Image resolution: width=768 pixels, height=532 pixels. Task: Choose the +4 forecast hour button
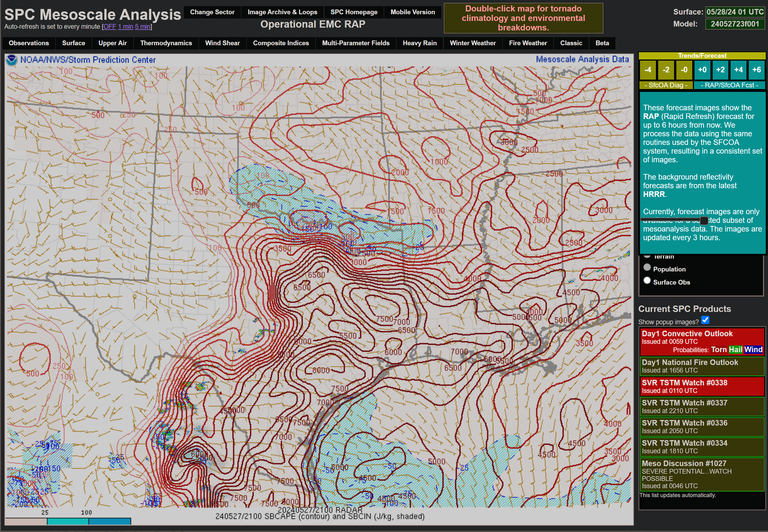(738, 70)
